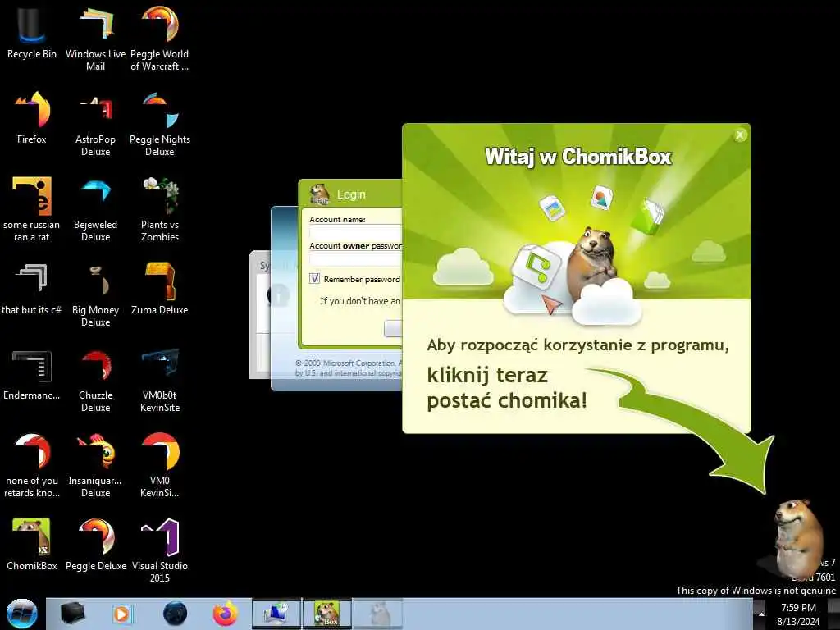Screen dimensions: 840x630
Task: Select the Zuma Deluxe desktop icon
Action: pos(160,288)
